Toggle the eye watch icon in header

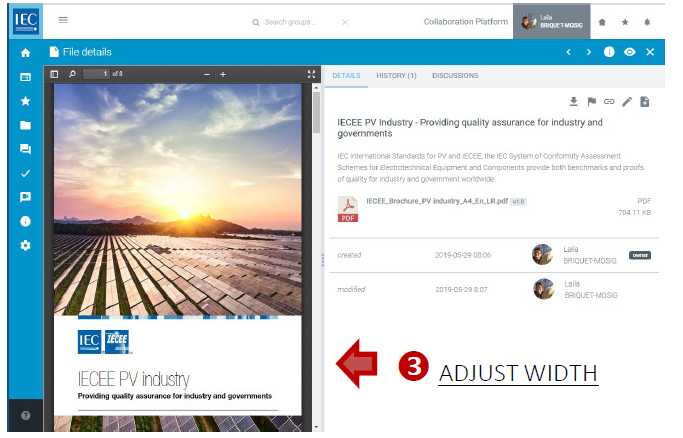[x=630, y=52]
